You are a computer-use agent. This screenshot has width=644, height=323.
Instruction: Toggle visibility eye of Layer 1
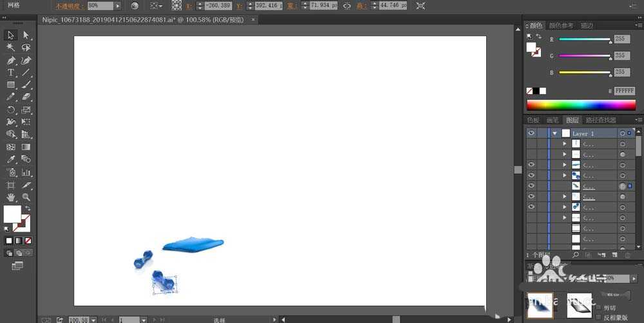click(x=531, y=133)
